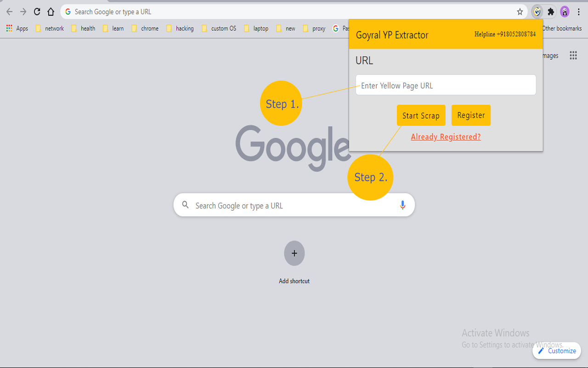Screen dimensions: 588x368
Task: Click the Images link on Google page
Action: tap(550, 56)
